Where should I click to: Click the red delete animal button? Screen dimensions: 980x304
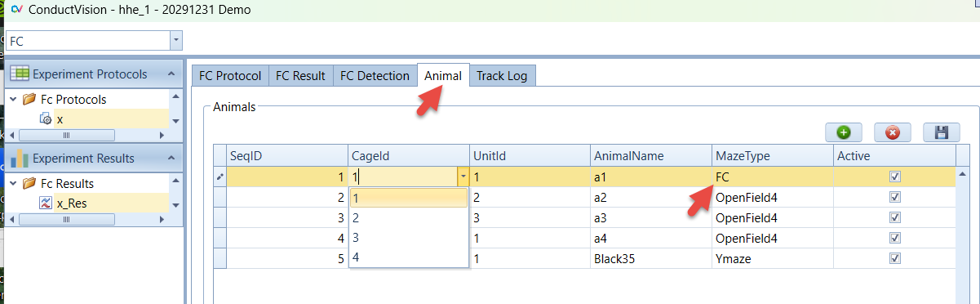pyautogui.click(x=893, y=132)
